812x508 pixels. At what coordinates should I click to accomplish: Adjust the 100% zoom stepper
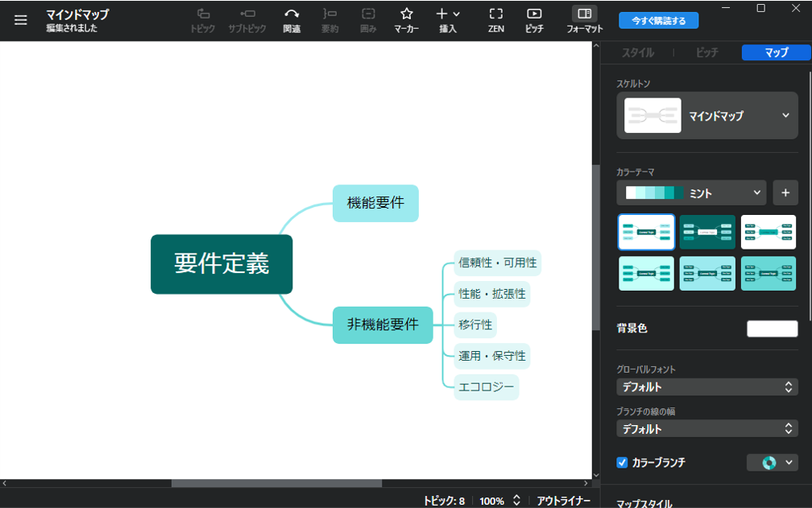516,501
